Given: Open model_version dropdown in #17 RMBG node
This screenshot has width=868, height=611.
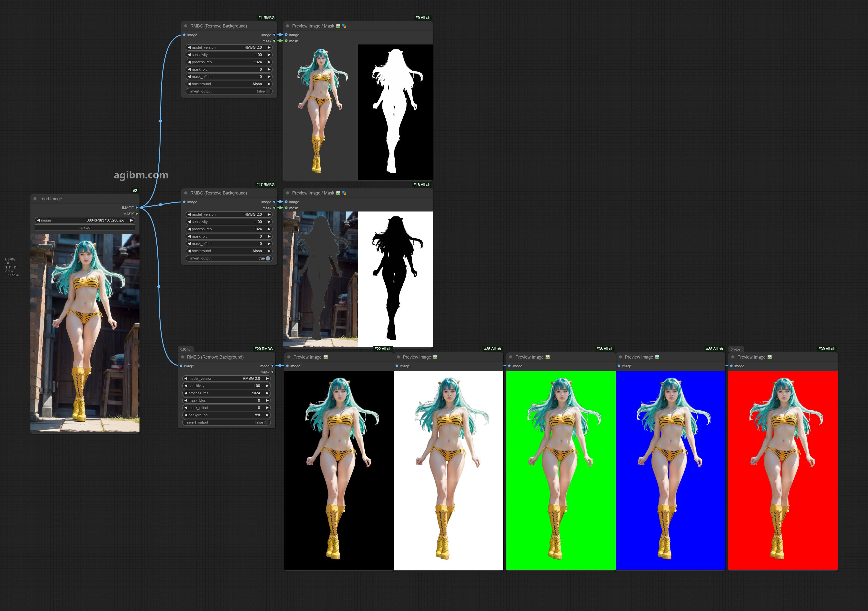Looking at the screenshot, I should pyautogui.click(x=229, y=214).
